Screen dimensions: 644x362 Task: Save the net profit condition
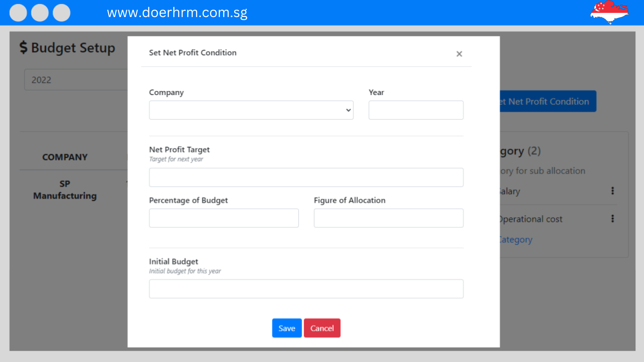(x=287, y=328)
